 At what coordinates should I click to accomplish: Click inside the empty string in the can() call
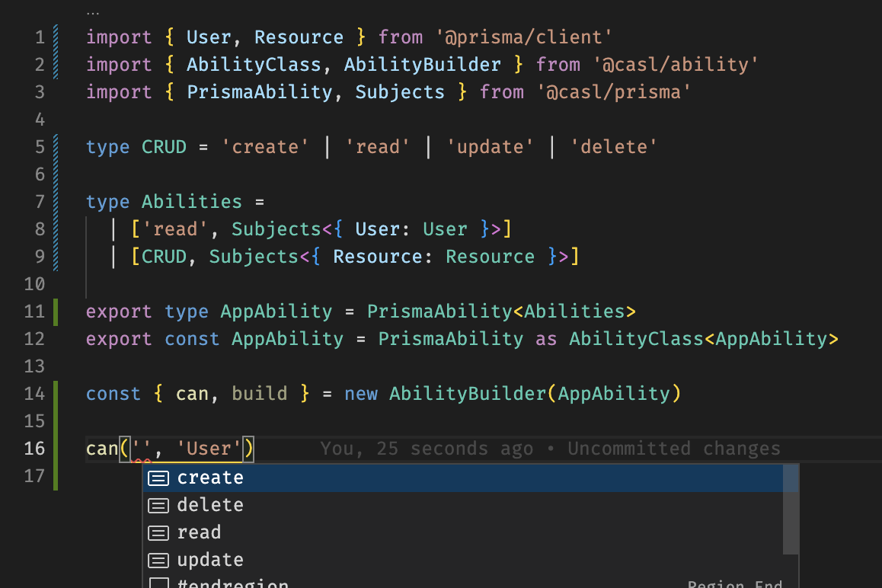coord(142,449)
